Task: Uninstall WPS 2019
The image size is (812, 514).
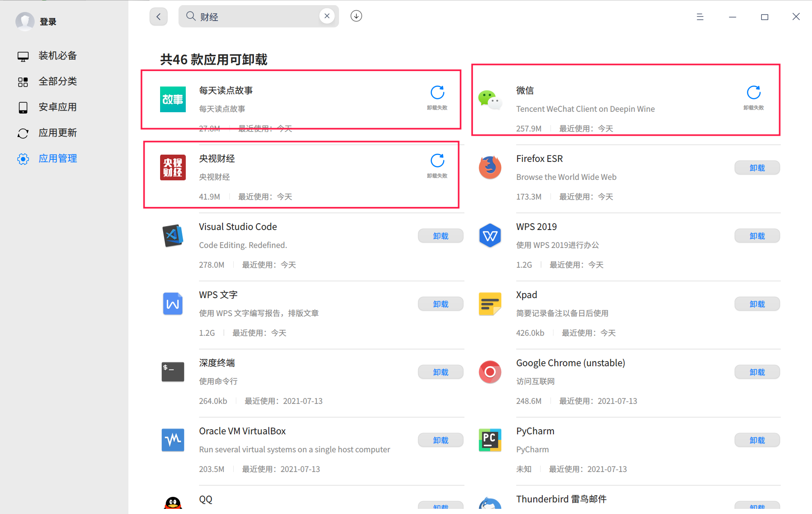Action: 757,236
